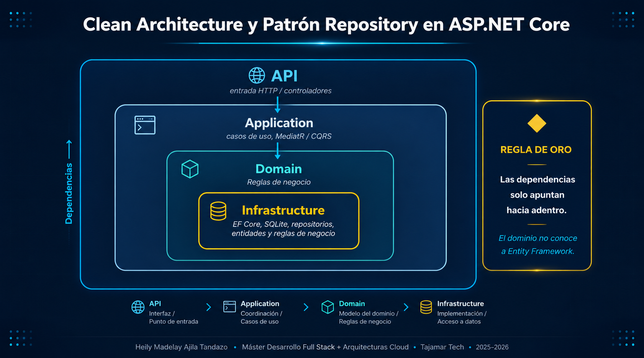644x358 pixels.
Task: Select 'Tajamar Tech' in the footer
Action: [442, 347]
